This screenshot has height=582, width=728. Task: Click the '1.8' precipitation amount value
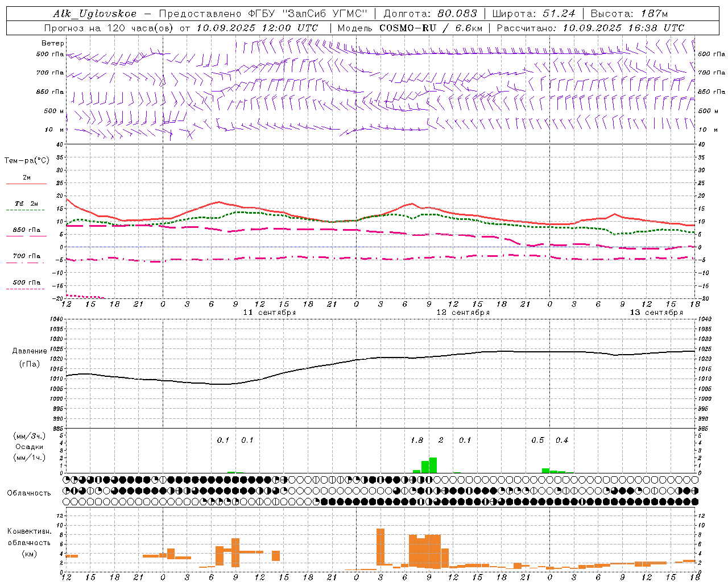tap(417, 440)
